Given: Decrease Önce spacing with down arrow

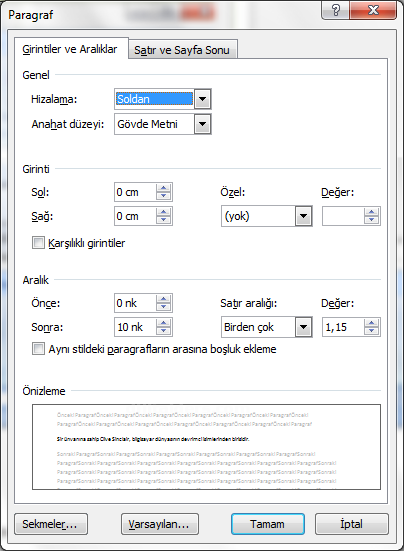Looking at the screenshot, I should pyautogui.click(x=163, y=307).
